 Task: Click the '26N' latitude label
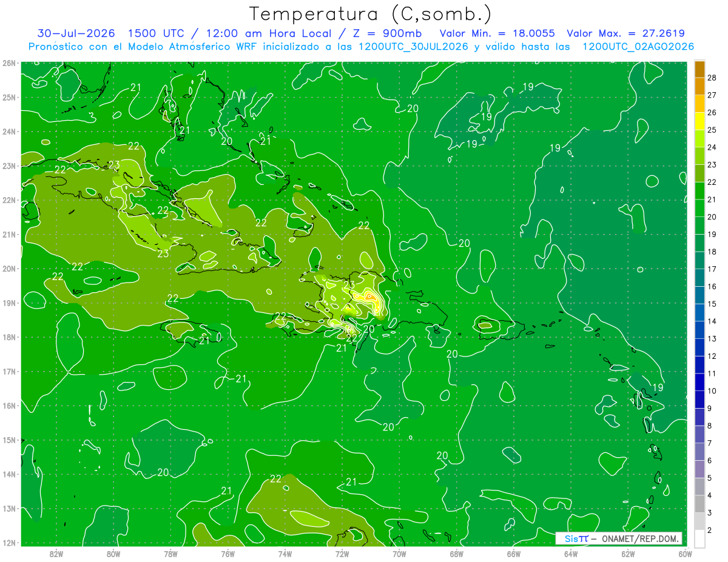[x=8, y=63]
